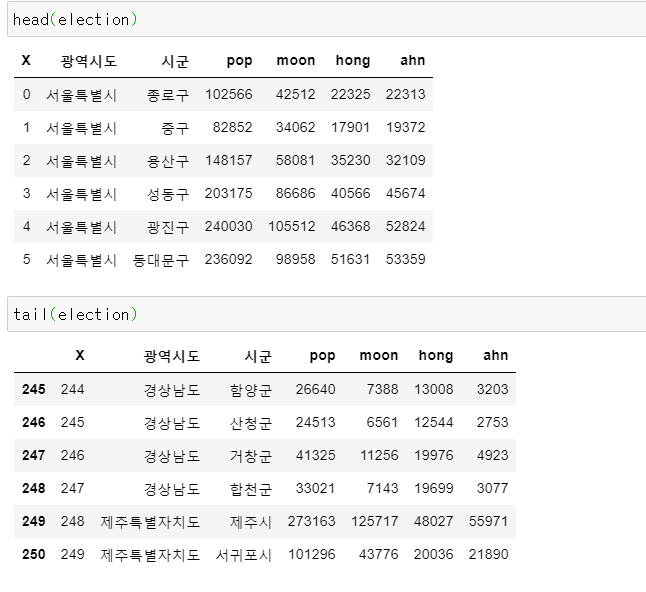Viewport: 646px width, 592px height.
Task: Select pop value 273163
Action: point(311,521)
